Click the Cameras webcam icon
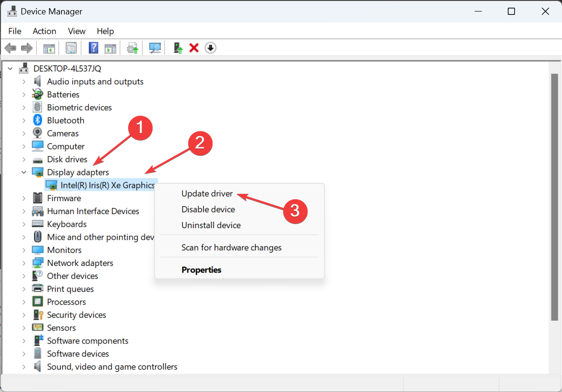562x392 pixels. [x=37, y=133]
